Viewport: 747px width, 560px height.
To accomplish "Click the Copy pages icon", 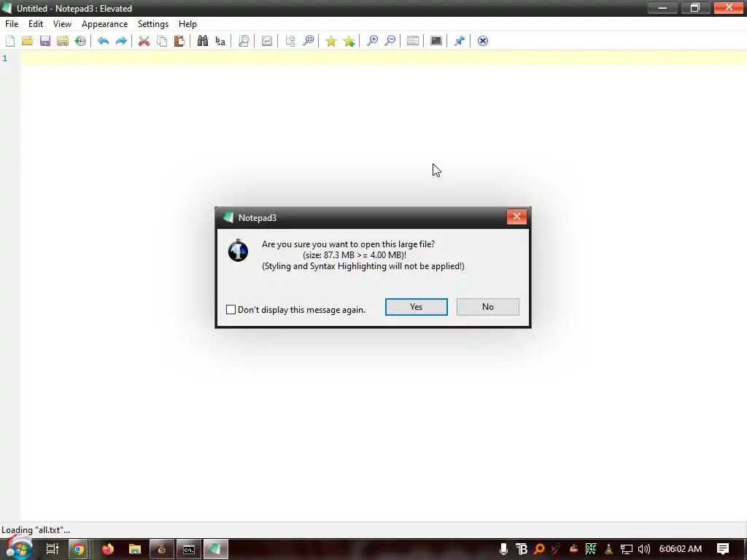I will (x=162, y=41).
